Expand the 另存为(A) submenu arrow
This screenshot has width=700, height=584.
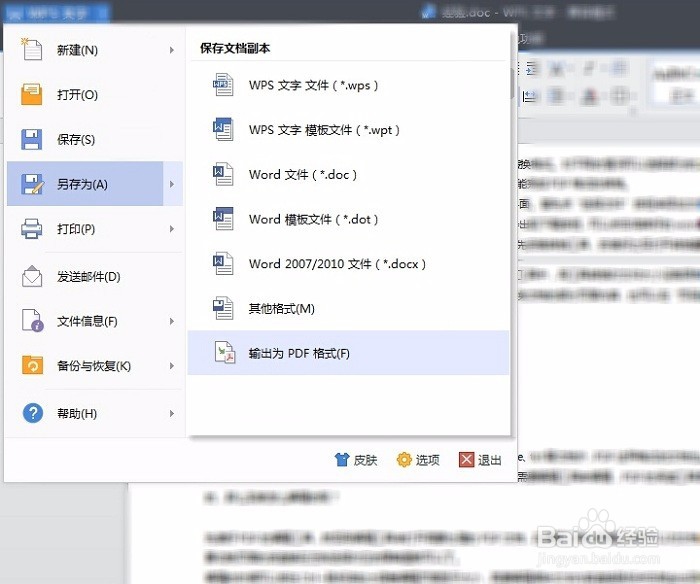pos(172,184)
